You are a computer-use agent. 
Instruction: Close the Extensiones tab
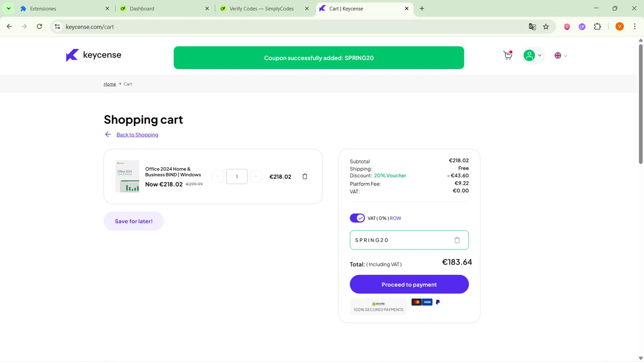click(107, 9)
